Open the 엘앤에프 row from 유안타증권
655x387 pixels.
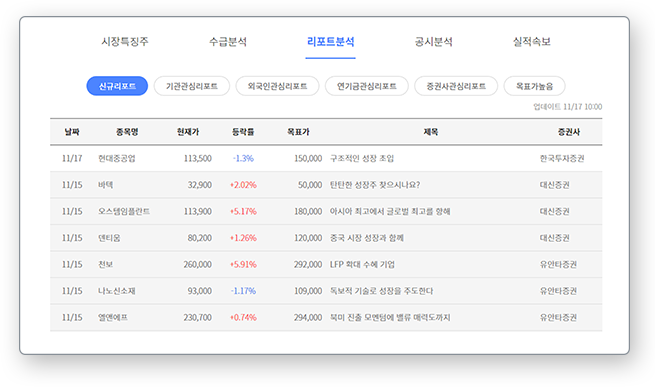tap(326, 318)
